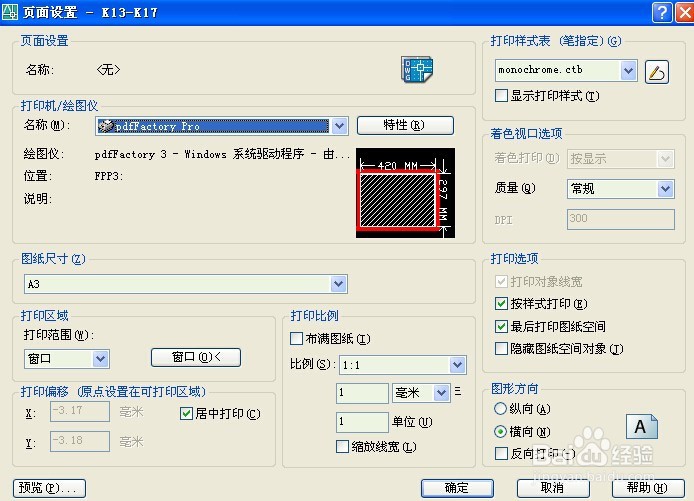Select 横向 orientation radio button
The width and height of the screenshot is (694, 501).
tap(500, 431)
